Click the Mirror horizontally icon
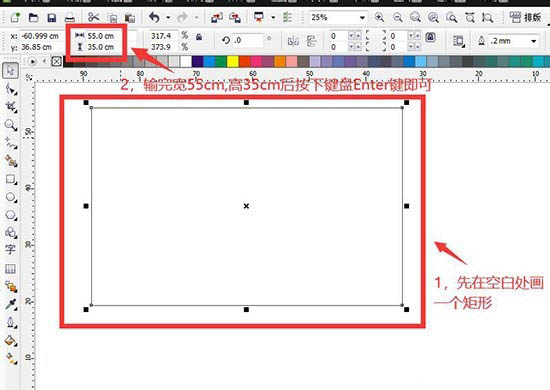 (x=293, y=41)
